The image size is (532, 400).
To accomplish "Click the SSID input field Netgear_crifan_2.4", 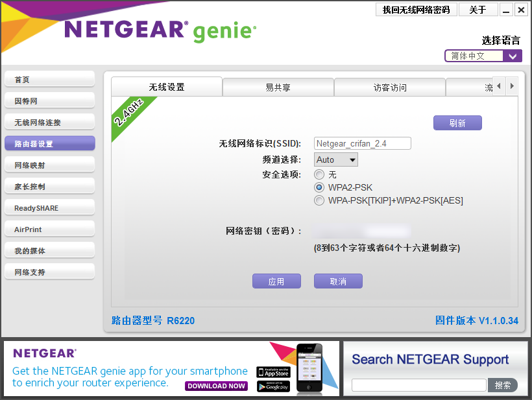I will point(363,143).
